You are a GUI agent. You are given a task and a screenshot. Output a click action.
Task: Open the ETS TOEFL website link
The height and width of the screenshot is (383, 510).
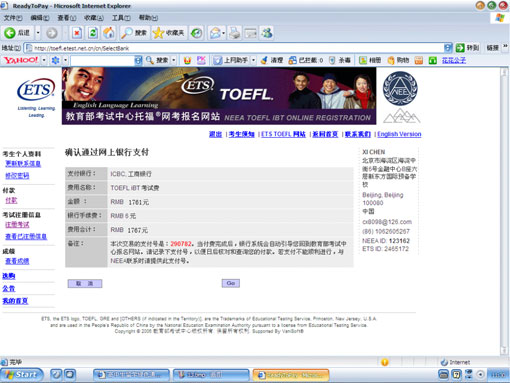283,134
